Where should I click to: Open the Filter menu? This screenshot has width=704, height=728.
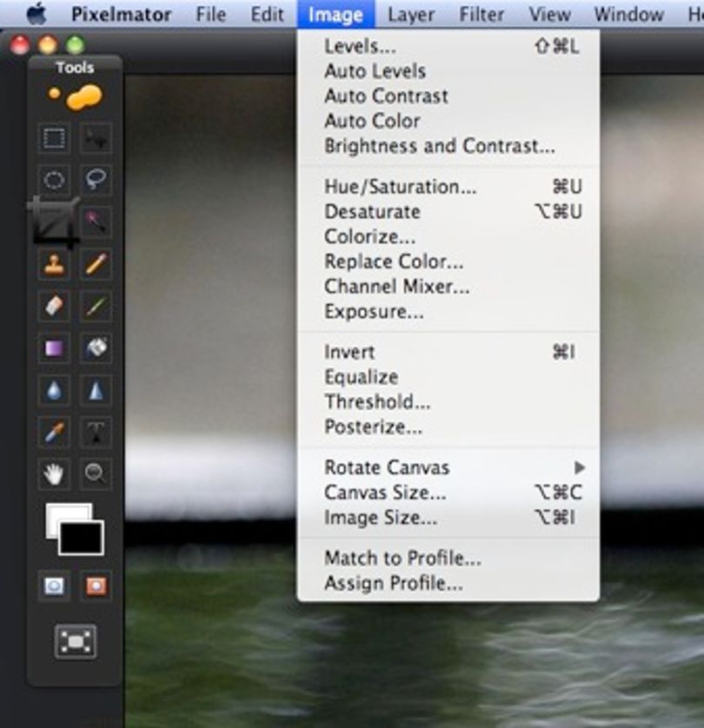pyautogui.click(x=482, y=15)
